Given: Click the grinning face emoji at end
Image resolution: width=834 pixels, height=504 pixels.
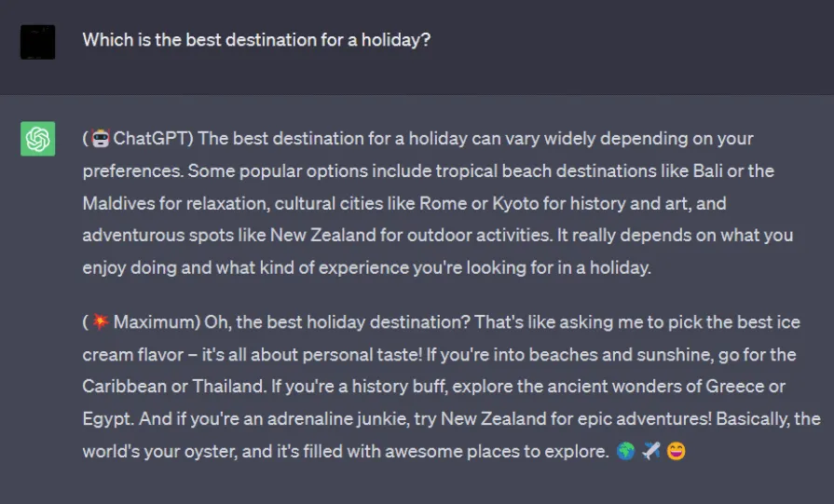Looking at the screenshot, I should (x=676, y=452).
